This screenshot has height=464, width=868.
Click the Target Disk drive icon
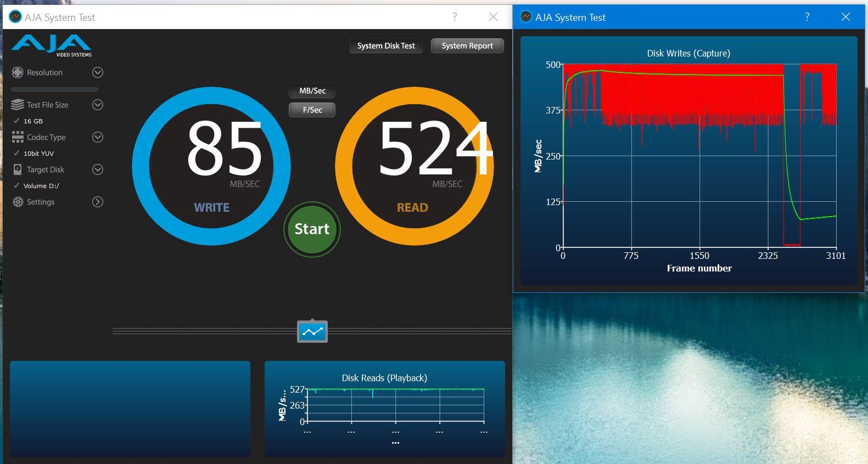(x=18, y=169)
